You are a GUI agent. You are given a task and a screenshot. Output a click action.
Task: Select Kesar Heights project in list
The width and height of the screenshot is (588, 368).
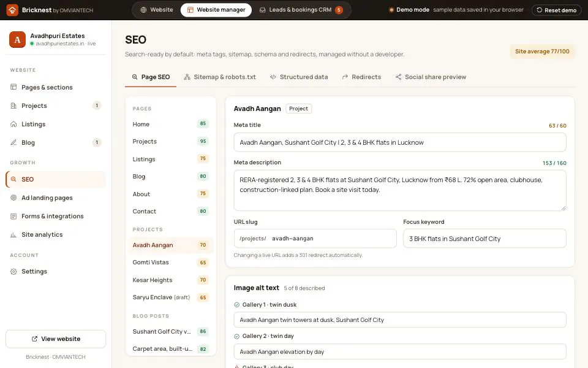(x=171, y=280)
